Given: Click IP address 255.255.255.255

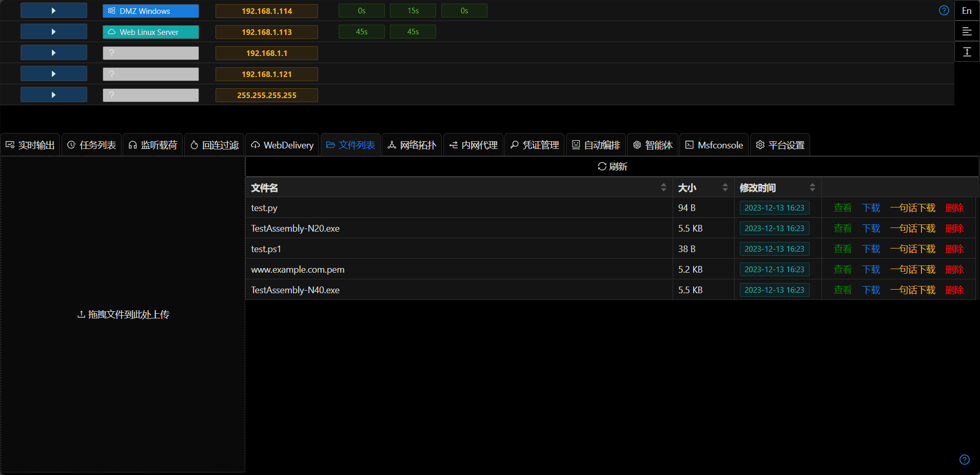Looking at the screenshot, I should [267, 95].
